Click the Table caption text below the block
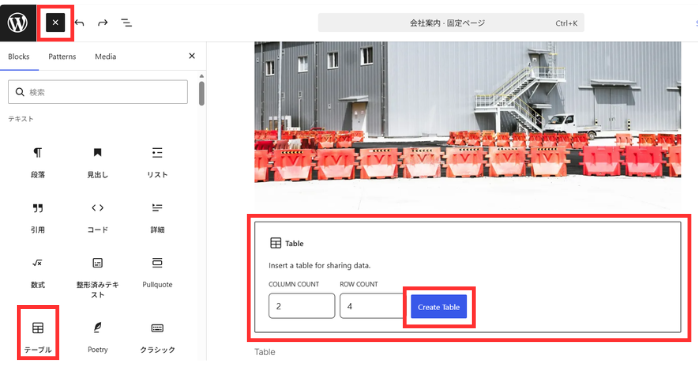Viewport: 698px width, 365px height. 265,352
